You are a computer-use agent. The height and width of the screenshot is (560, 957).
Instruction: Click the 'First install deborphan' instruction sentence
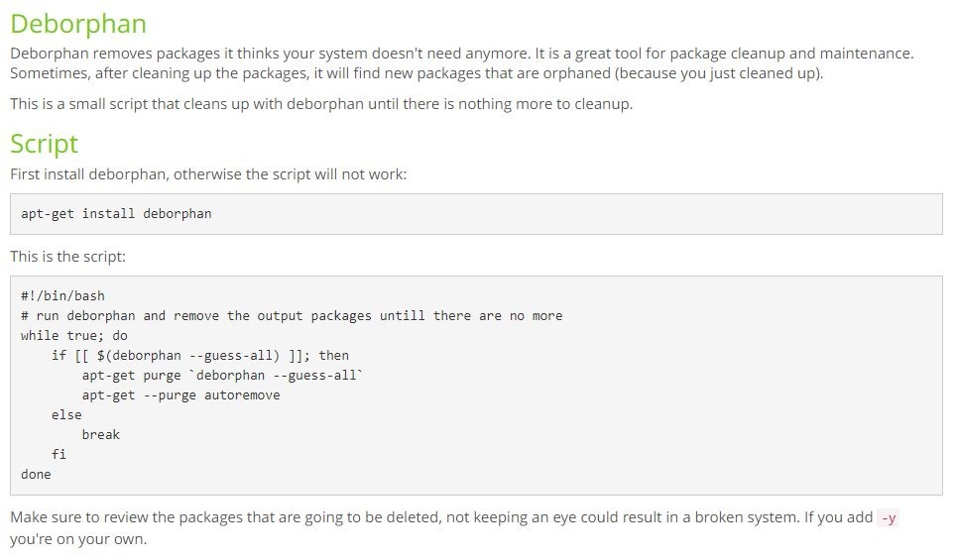tap(208, 174)
